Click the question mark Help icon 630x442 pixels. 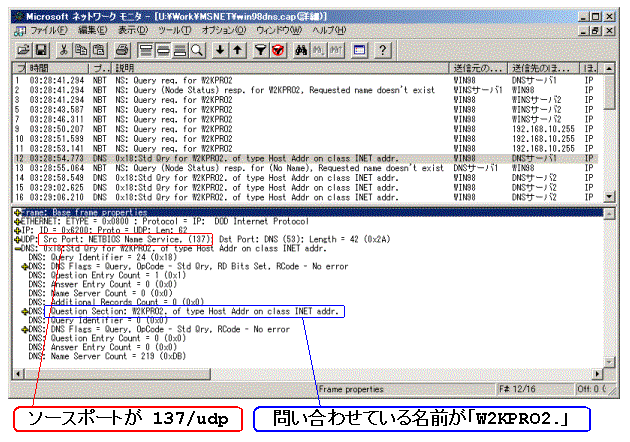coord(382,50)
